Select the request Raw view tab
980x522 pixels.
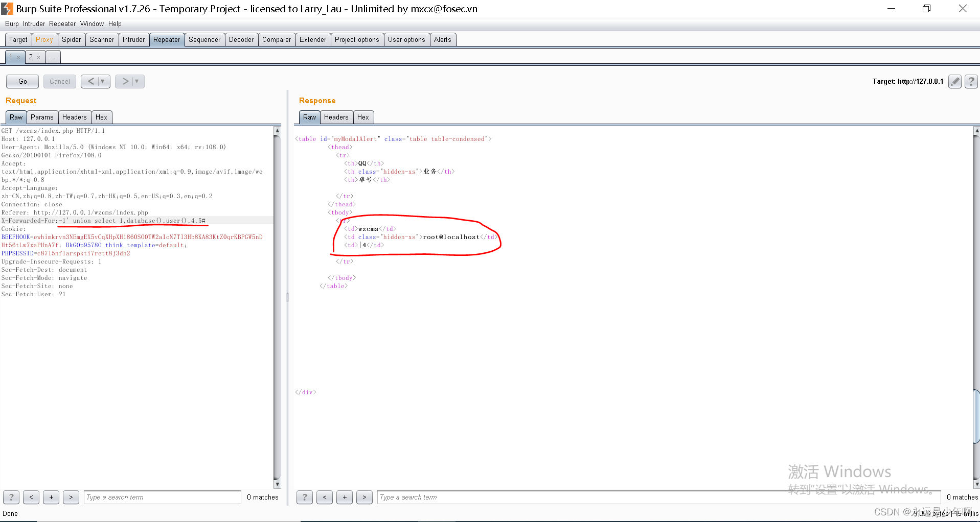click(x=16, y=117)
